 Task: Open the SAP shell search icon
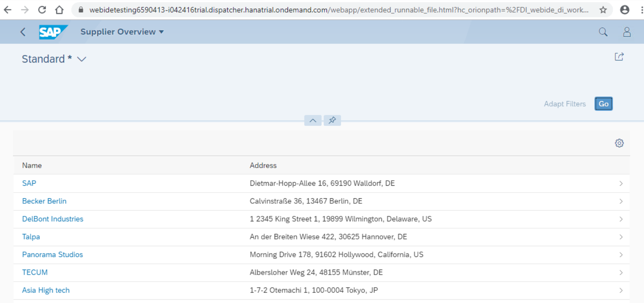[603, 32]
